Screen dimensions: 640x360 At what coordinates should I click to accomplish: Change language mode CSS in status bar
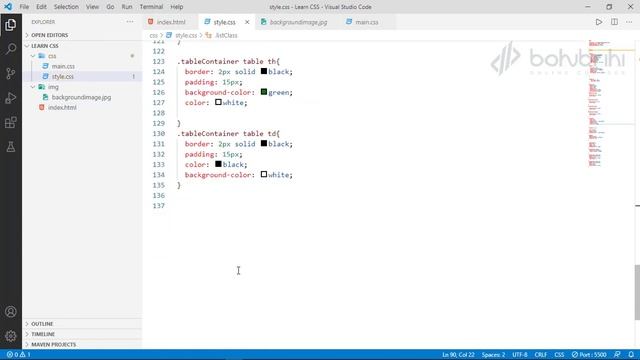[559, 355]
